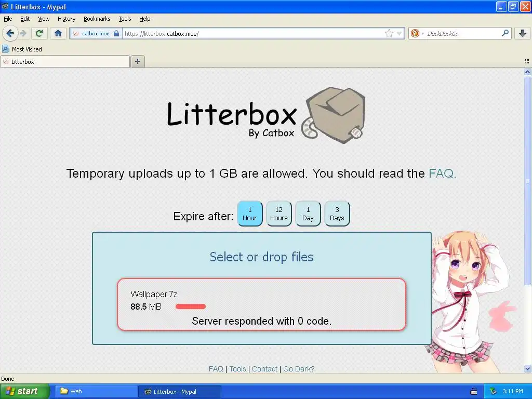
Task: Click the system tray icon beside the clock
Action: click(x=493, y=391)
